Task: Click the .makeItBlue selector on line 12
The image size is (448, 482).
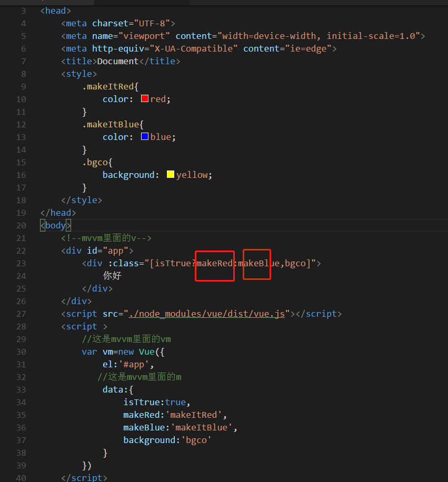Action: (x=111, y=125)
